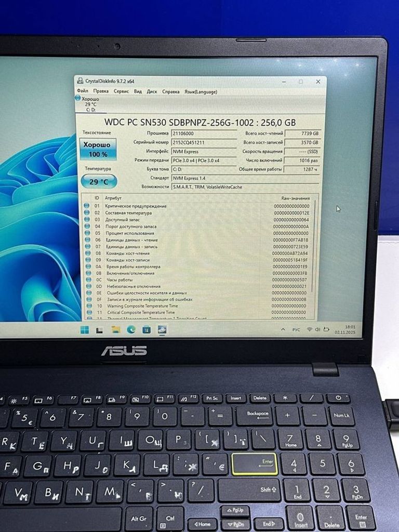Click raw value 000000AB72A94
This screenshot has height=532, width=399.
point(290,253)
